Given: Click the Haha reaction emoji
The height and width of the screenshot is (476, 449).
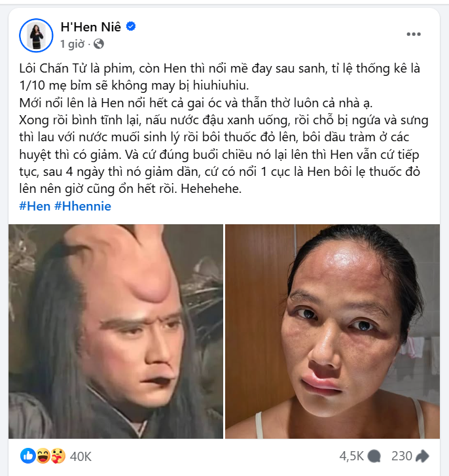Looking at the screenshot, I should 43,456.
